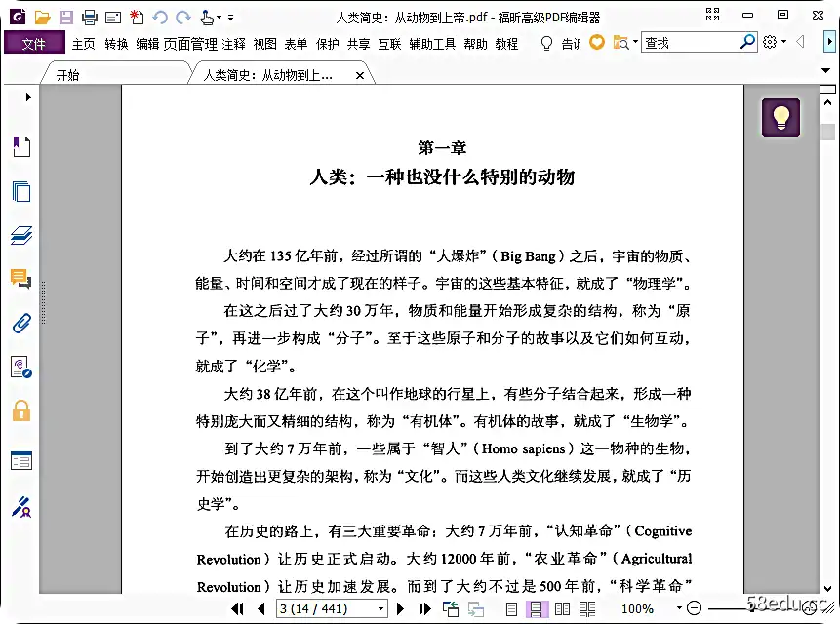
Task: Click the ribbon scroll right arrow
Action: pyautogui.click(x=829, y=41)
